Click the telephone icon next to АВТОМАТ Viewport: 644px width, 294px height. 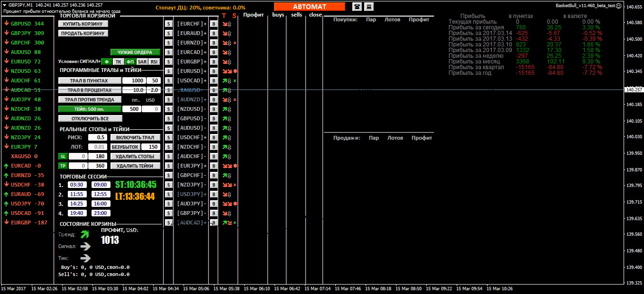[357, 6]
